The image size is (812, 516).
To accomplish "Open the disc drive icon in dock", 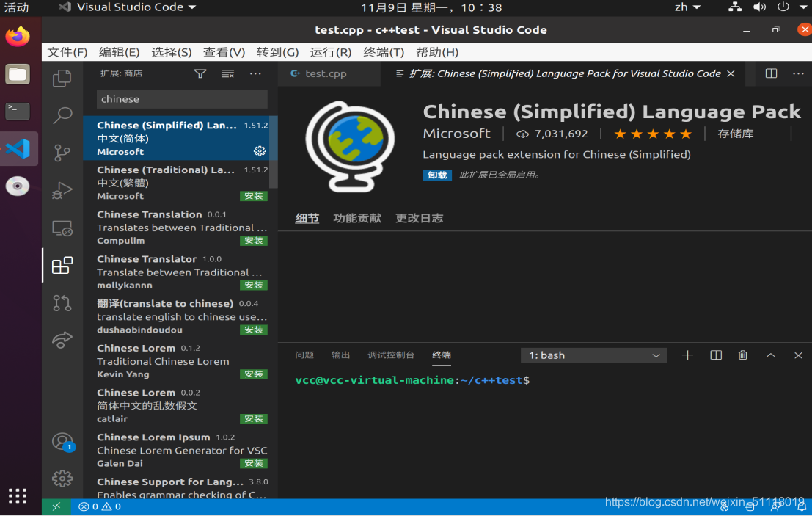I will tap(18, 186).
